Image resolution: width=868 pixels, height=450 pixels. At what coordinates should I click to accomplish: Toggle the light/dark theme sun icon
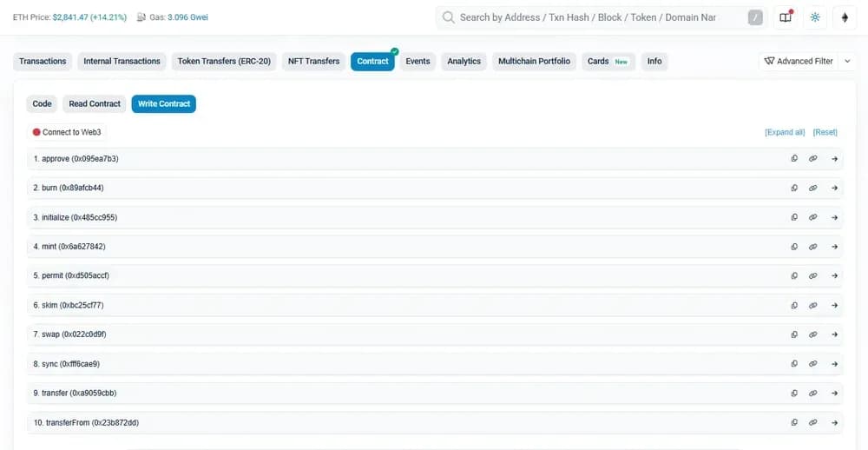point(815,17)
